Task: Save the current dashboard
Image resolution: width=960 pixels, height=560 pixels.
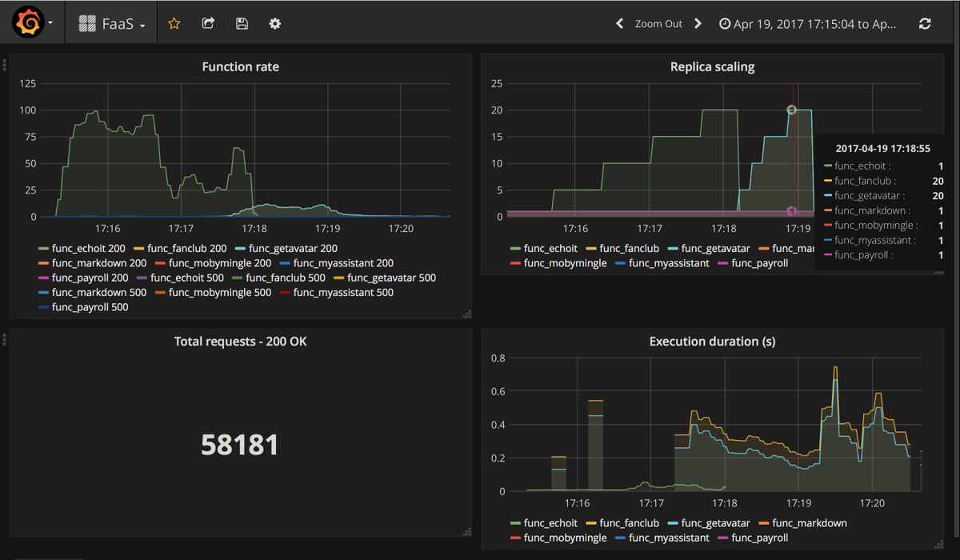Action: point(242,23)
